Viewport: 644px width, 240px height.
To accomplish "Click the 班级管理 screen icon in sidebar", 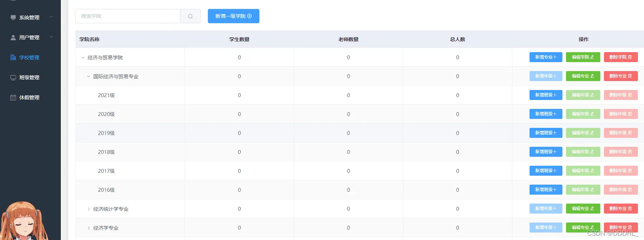I will (x=13, y=77).
